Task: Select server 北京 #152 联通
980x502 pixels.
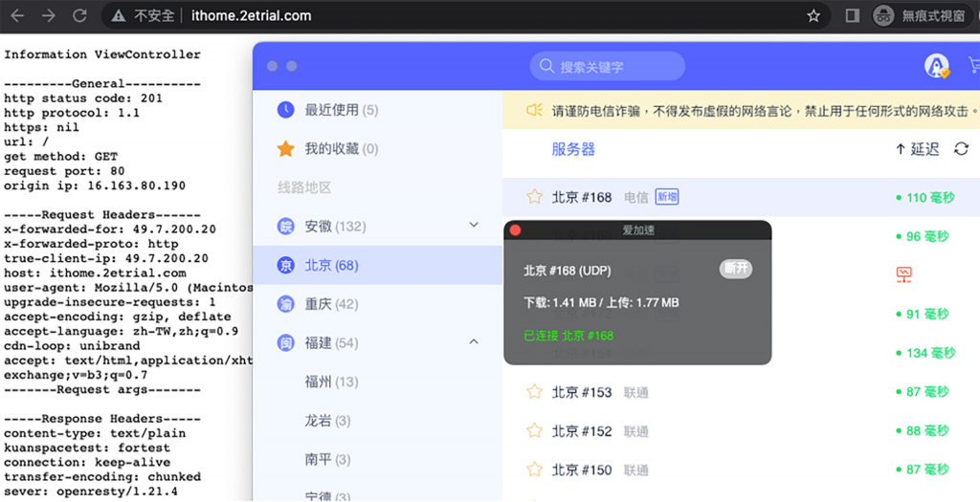Action: point(742,431)
